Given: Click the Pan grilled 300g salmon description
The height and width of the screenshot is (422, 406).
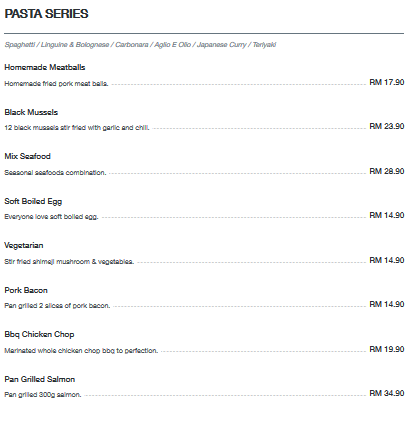Looking at the screenshot, I should (x=43, y=395).
